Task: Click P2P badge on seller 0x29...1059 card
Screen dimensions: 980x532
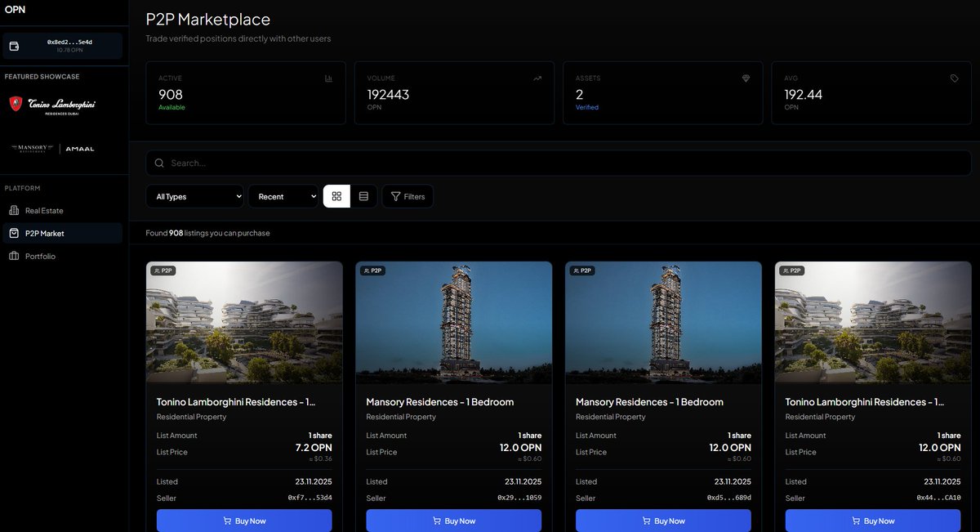Action: pos(373,270)
